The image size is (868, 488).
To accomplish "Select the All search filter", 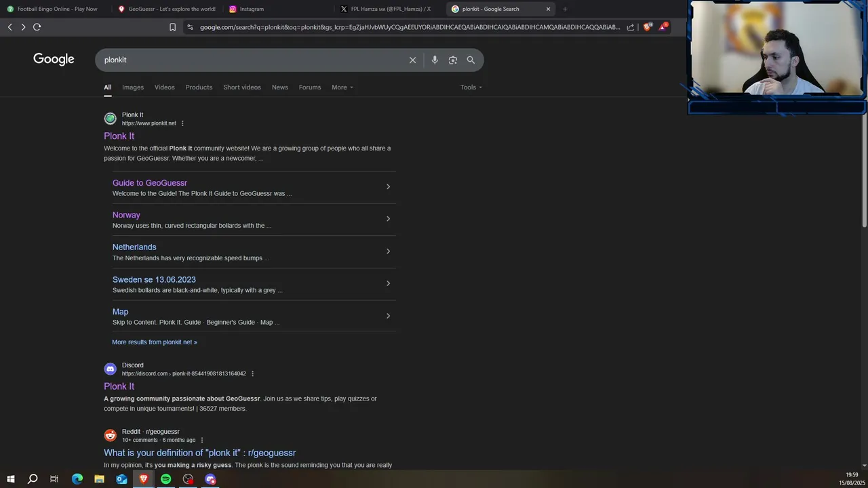I will (107, 87).
